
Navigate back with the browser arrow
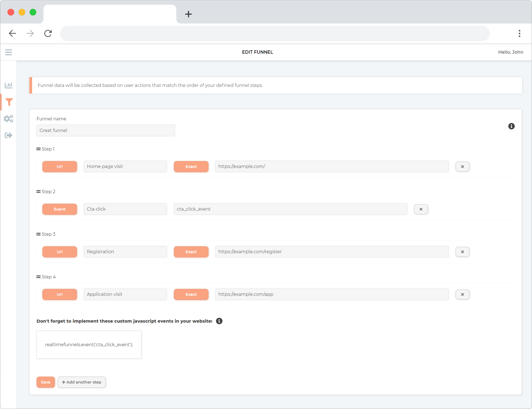point(12,33)
